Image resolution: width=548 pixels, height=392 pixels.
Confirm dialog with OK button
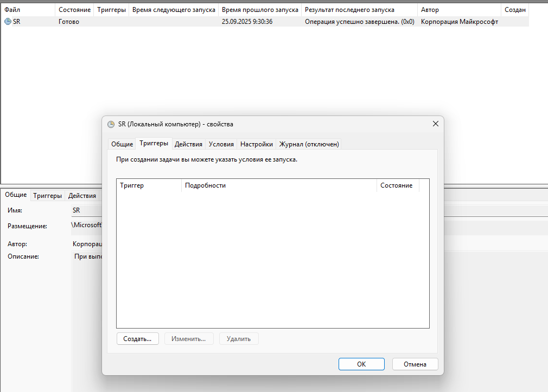(x=361, y=364)
